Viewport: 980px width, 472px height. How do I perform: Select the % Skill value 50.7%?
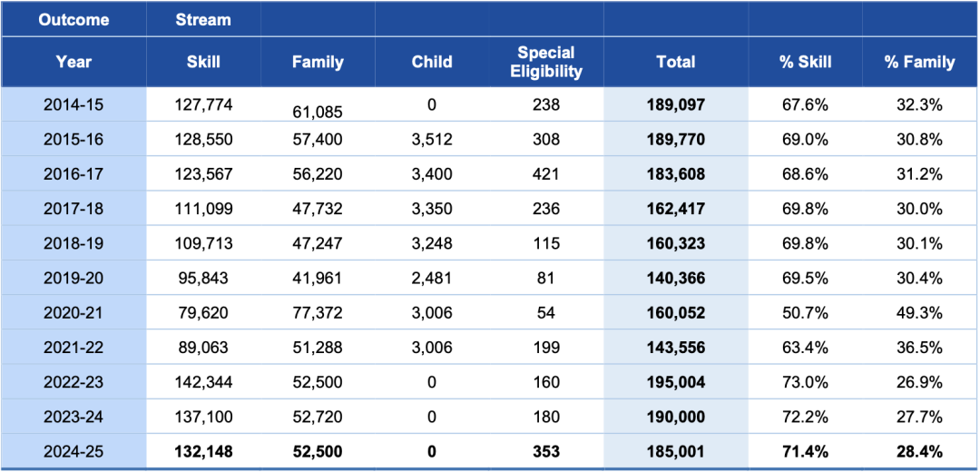pos(805,312)
